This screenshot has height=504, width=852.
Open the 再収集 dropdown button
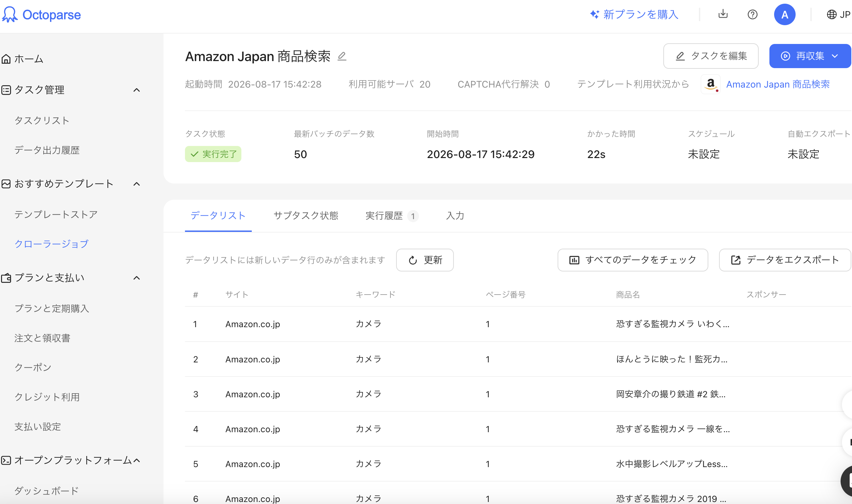[810, 56]
